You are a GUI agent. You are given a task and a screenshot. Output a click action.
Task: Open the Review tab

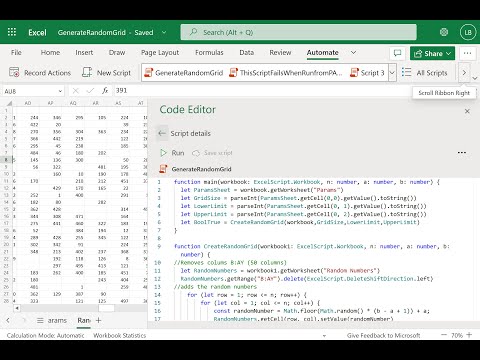[x=280, y=53]
